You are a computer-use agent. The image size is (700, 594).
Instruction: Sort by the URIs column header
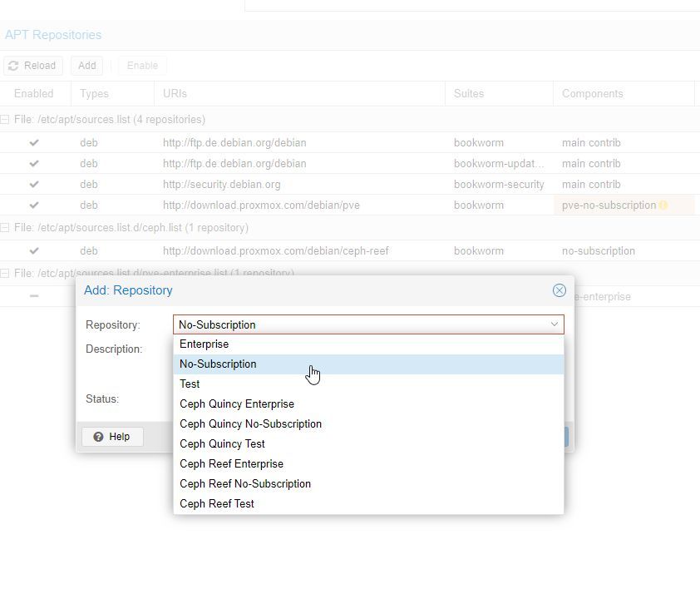299,94
